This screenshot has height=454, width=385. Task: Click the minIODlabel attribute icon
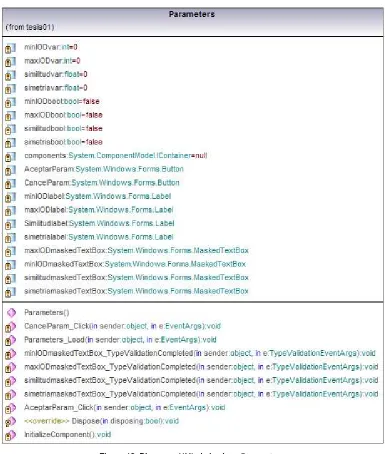[x=10, y=197]
